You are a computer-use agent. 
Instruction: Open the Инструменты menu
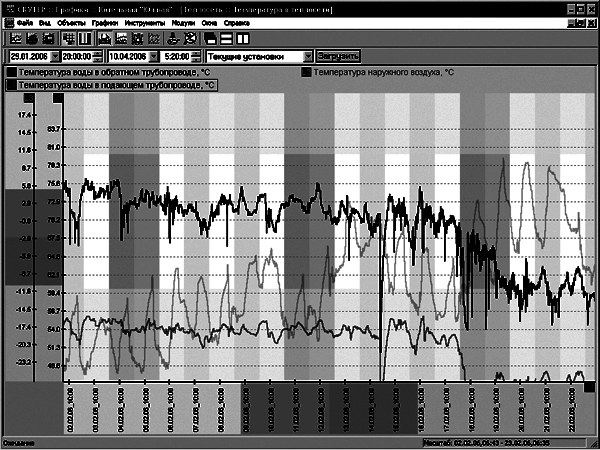(145, 23)
